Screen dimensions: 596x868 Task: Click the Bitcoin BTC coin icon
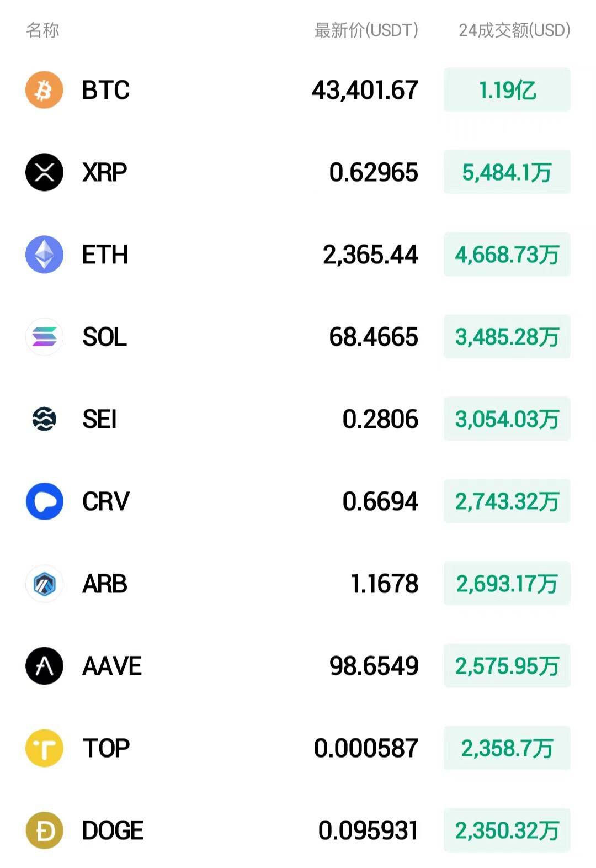[x=44, y=90]
